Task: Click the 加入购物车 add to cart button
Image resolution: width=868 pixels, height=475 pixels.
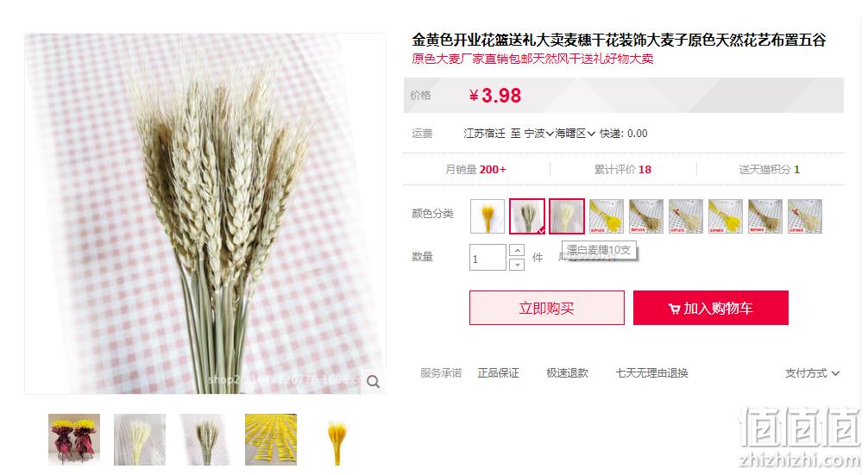Action: pos(711,308)
